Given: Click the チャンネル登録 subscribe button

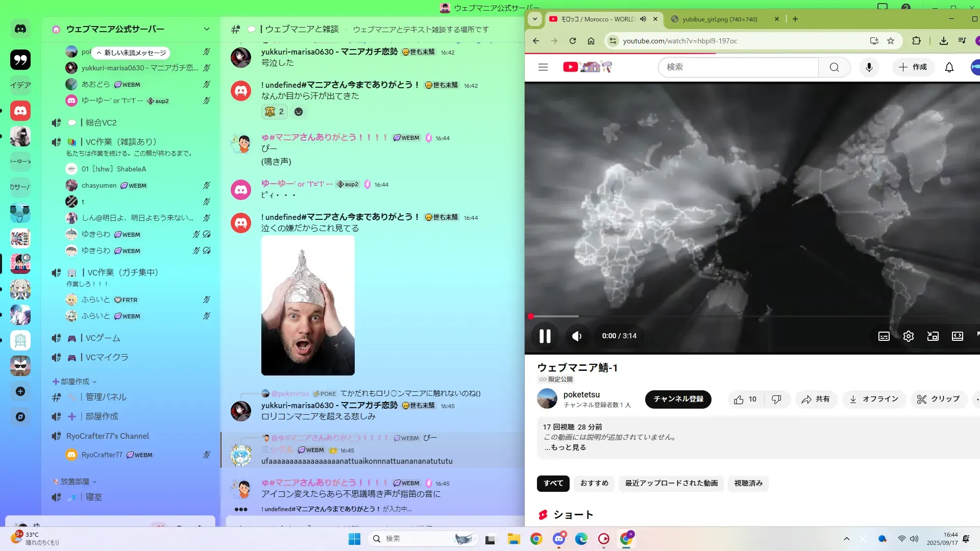Looking at the screenshot, I should tap(678, 399).
